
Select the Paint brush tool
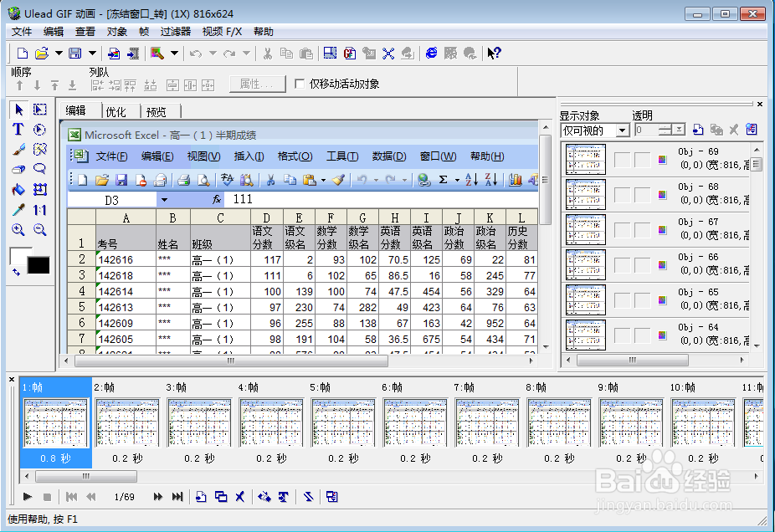(18, 149)
